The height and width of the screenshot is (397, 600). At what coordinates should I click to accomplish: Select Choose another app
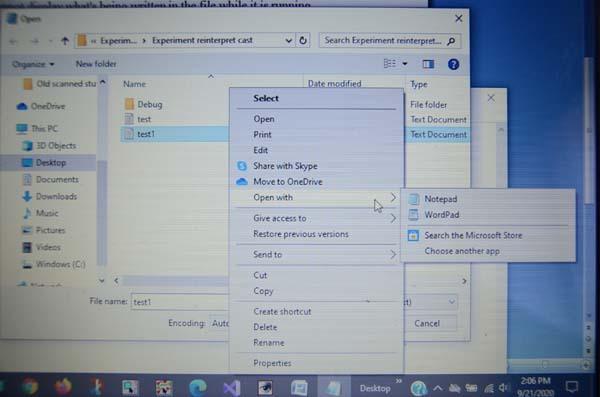click(462, 252)
